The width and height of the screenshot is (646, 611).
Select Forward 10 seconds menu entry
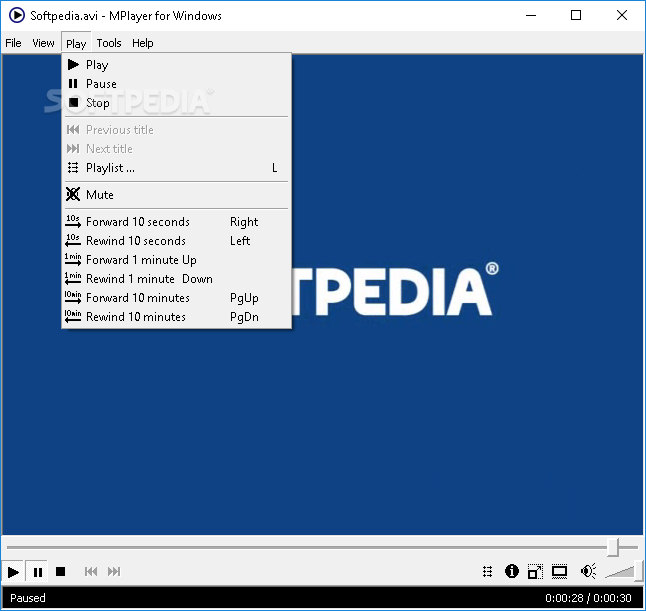coord(176,222)
